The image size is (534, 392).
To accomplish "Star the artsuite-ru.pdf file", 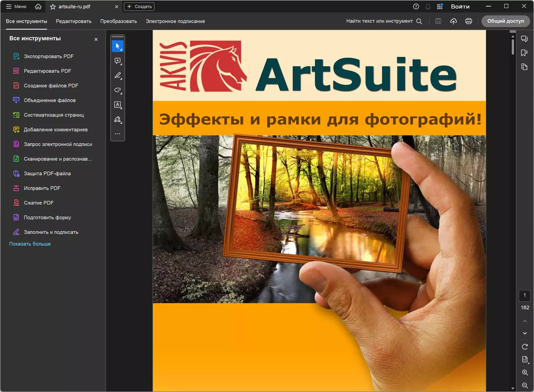I will (53, 7).
